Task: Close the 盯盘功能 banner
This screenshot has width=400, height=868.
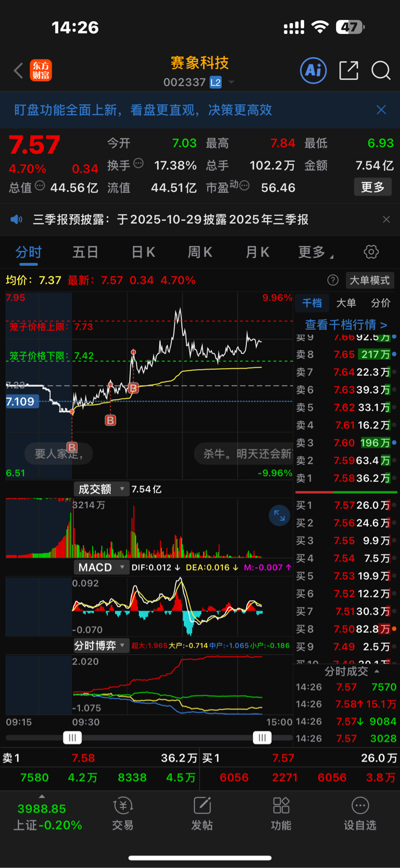Action: click(x=381, y=109)
